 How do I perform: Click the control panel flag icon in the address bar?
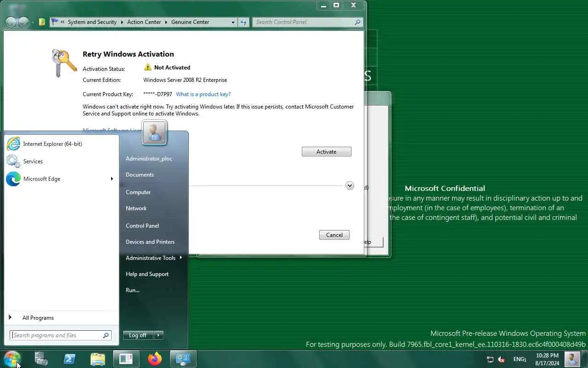[55, 22]
